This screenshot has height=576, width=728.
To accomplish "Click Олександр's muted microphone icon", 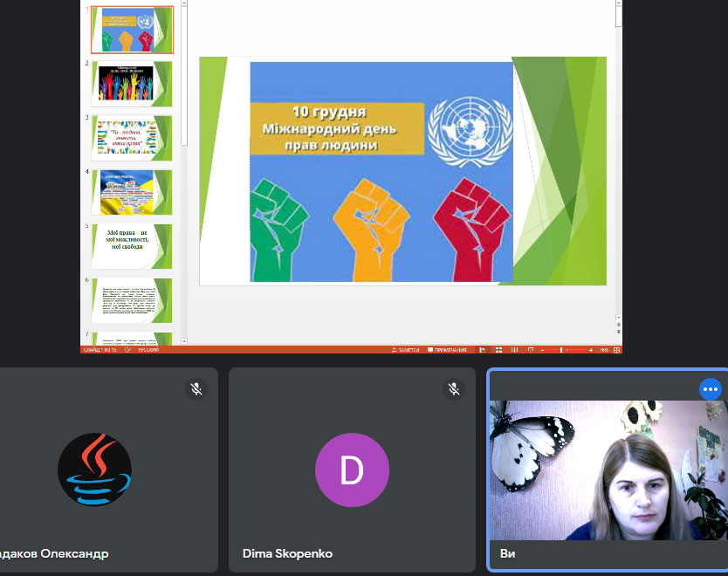I will (x=196, y=389).
